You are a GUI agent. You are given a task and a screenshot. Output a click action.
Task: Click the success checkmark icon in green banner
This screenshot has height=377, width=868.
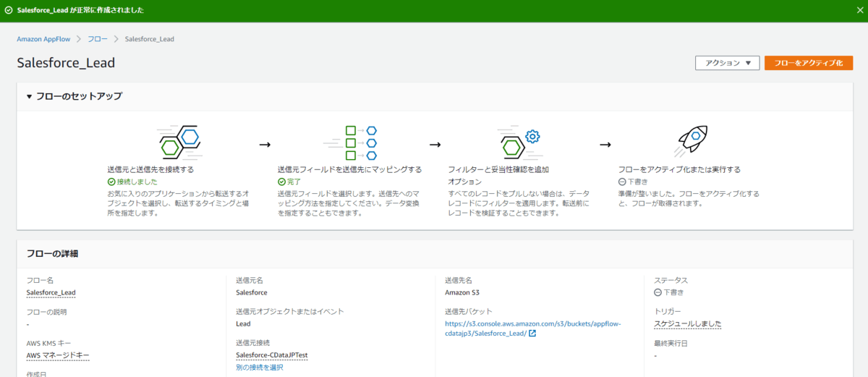[8, 11]
